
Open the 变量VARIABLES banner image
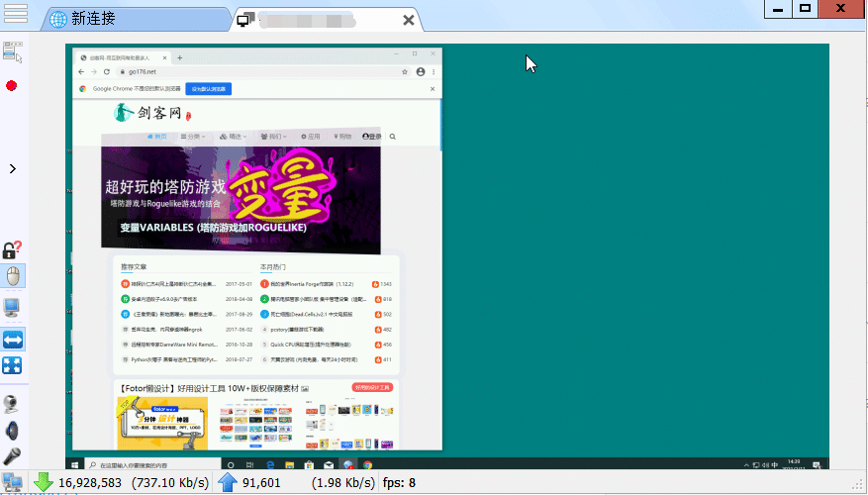point(241,192)
